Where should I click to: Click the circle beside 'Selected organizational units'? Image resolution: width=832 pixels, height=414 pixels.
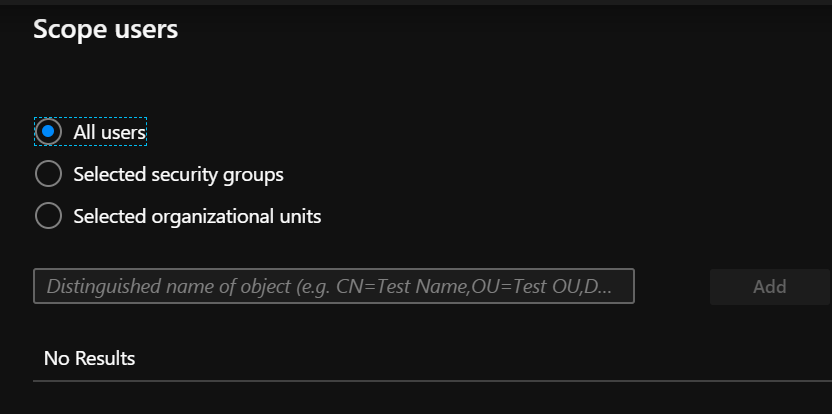(x=48, y=216)
